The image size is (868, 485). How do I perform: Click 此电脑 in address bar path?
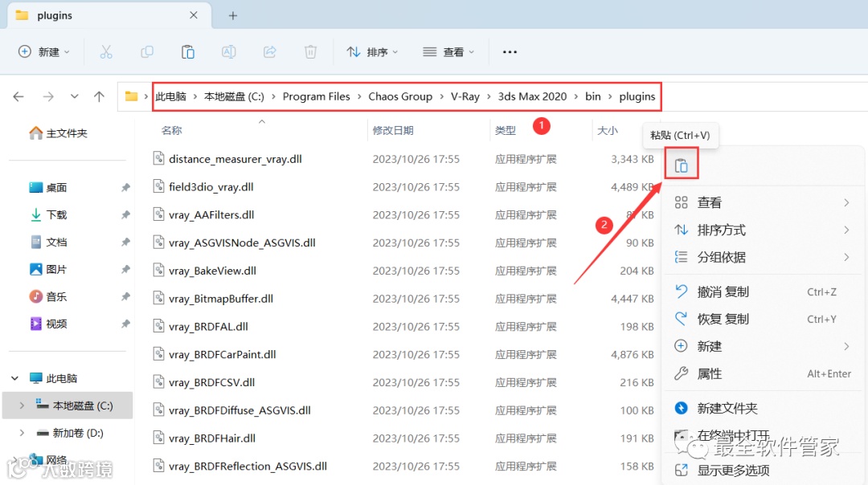[170, 96]
